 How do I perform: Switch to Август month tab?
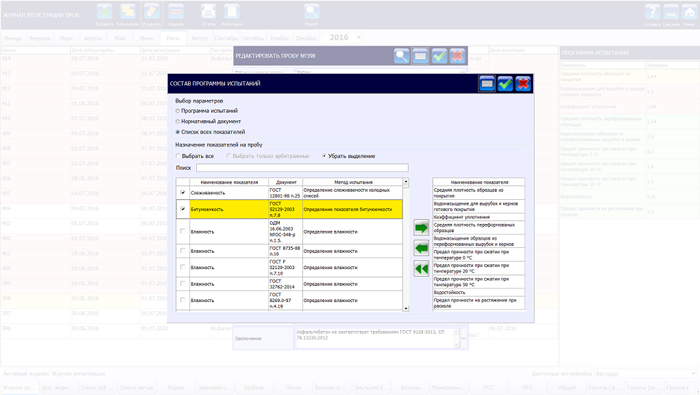[200, 38]
